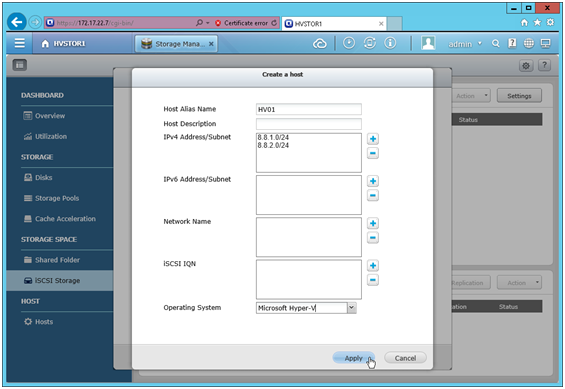Open event notifications info icon
The height and width of the screenshot is (389, 565).
point(390,43)
